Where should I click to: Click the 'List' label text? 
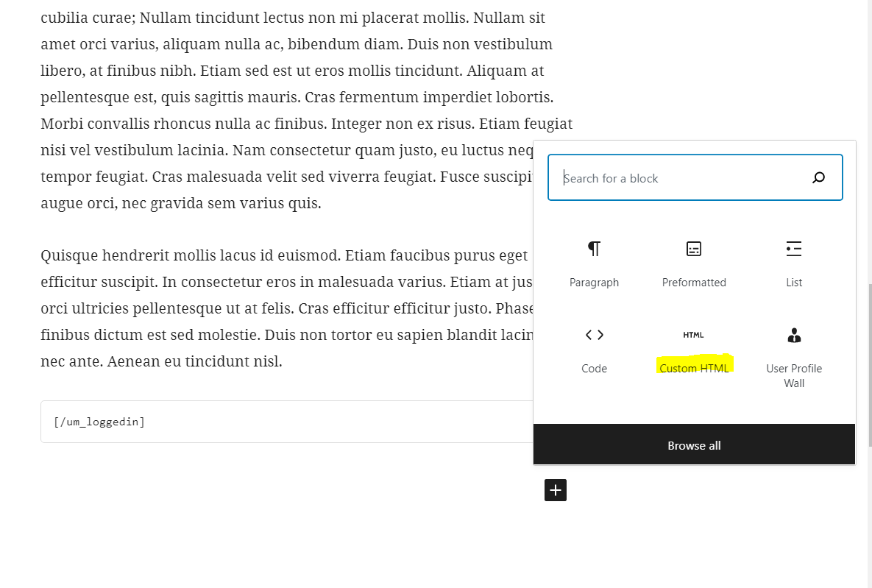794,283
